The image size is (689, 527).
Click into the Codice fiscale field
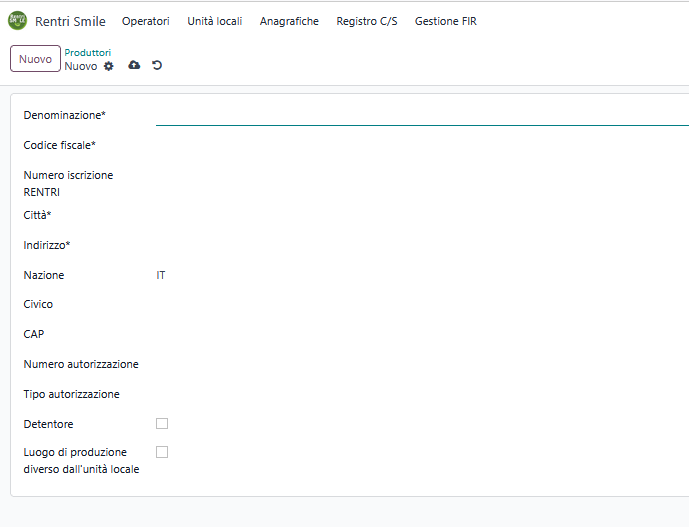click(x=422, y=145)
